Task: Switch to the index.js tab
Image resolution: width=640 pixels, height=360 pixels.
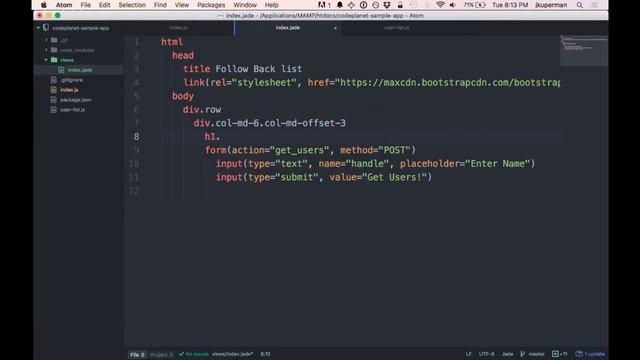Action: click(178, 28)
